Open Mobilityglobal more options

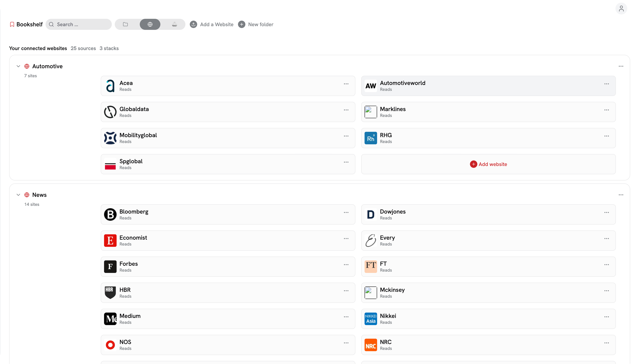tap(346, 136)
